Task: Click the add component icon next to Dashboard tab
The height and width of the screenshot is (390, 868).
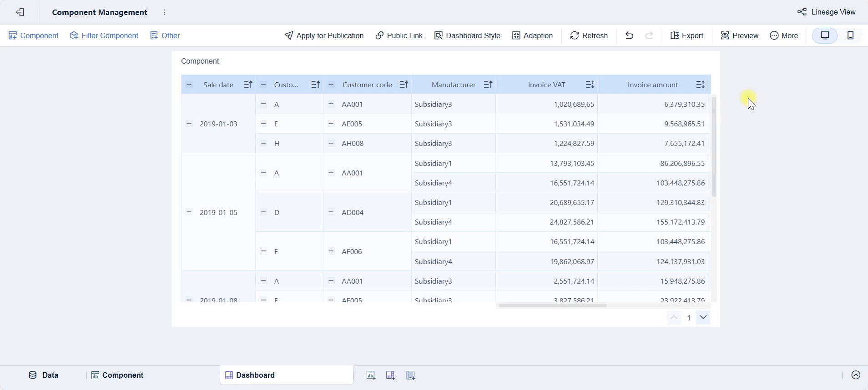Action: [371, 375]
